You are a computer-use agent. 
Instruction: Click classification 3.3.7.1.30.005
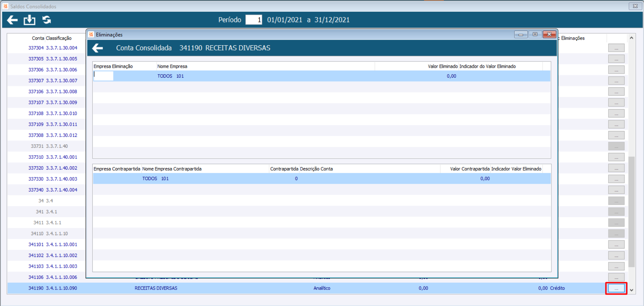[61, 59]
